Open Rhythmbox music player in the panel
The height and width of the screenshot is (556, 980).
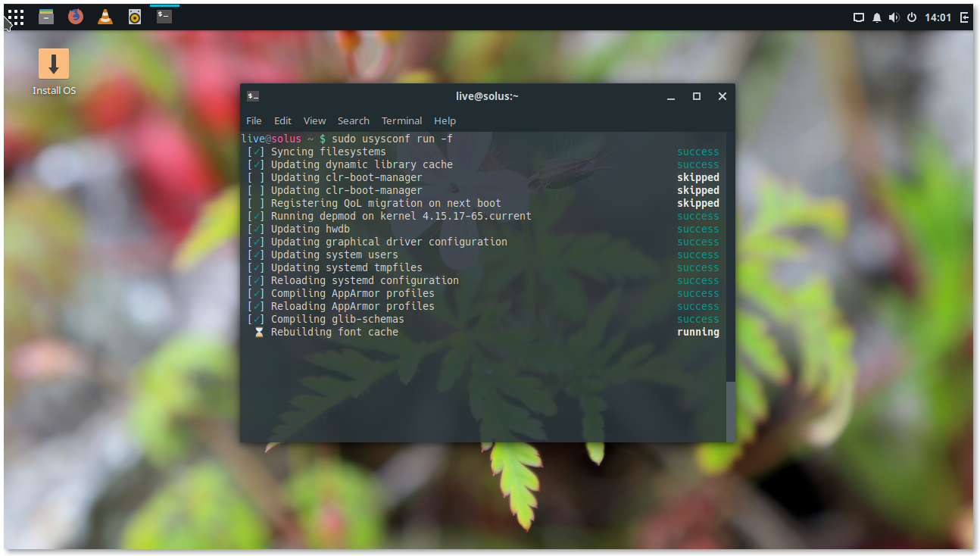click(x=135, y=17)
